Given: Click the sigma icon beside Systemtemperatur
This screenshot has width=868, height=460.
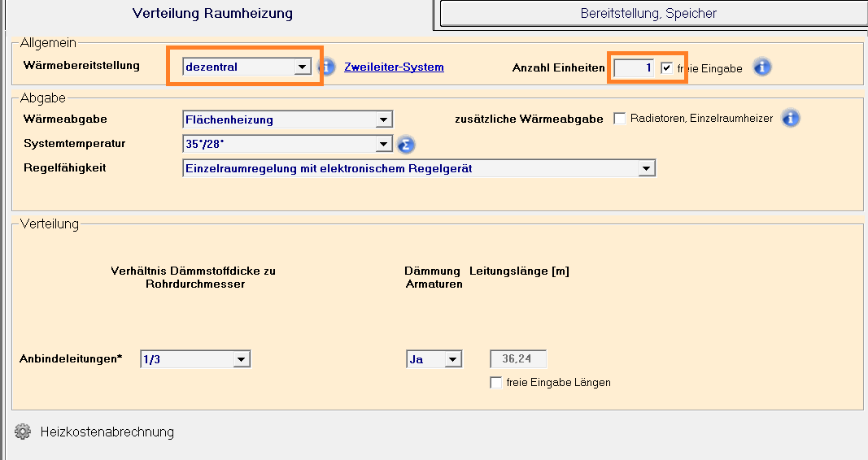Looking at the screenshot, I should coord(407,145).
